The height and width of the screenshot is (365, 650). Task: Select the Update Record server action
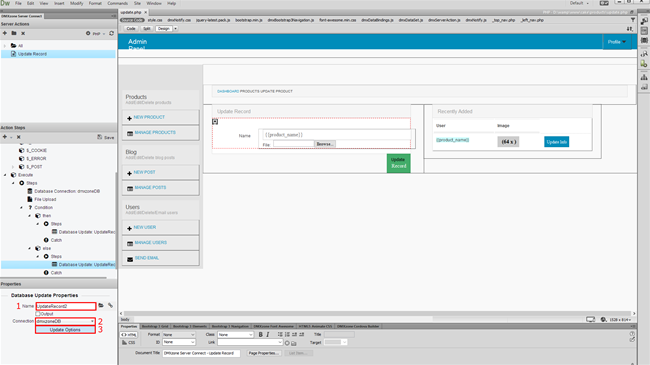point(32,54)
